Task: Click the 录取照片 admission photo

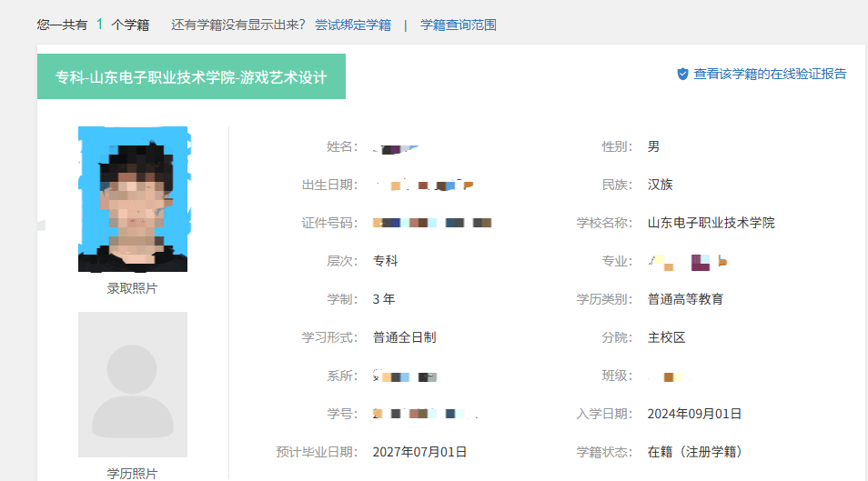Action: (x=133, y=199)
